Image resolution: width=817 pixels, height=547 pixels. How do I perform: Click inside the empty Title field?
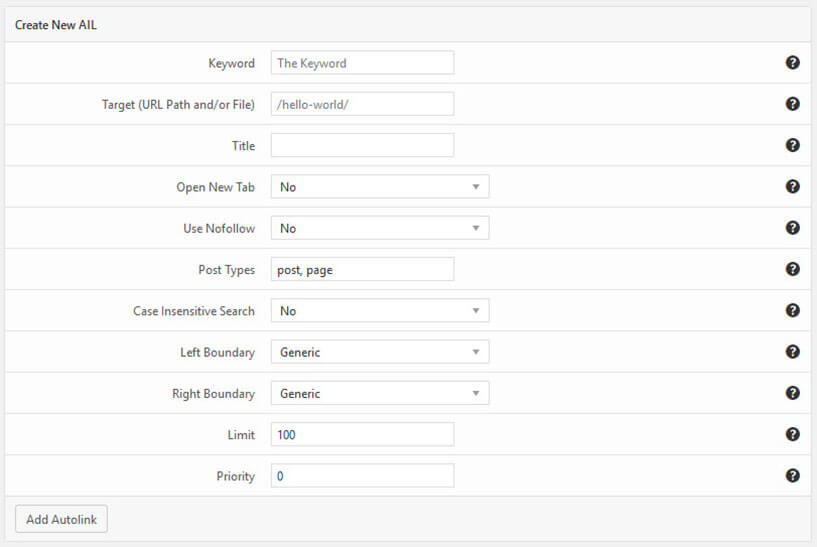362,145
